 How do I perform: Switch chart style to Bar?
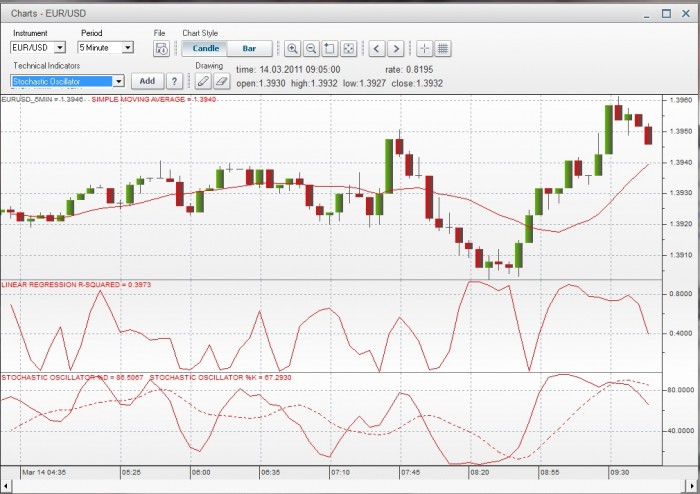point(250,48)
